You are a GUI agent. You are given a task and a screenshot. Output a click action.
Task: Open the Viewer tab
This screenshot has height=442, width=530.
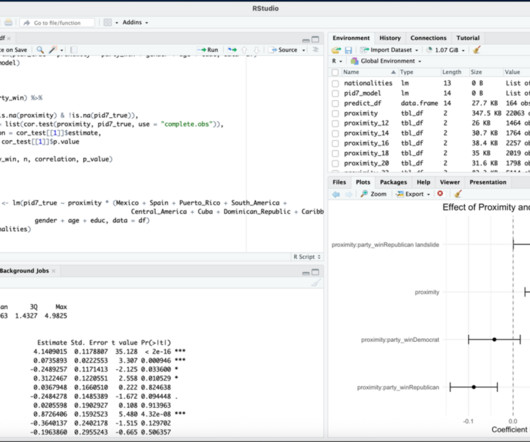(x=450, y=182)
